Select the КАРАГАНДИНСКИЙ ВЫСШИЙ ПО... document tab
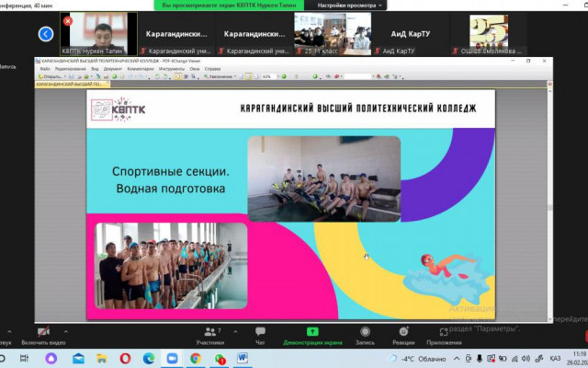Viewport: 588px width, 368px height. pos(72,84)
